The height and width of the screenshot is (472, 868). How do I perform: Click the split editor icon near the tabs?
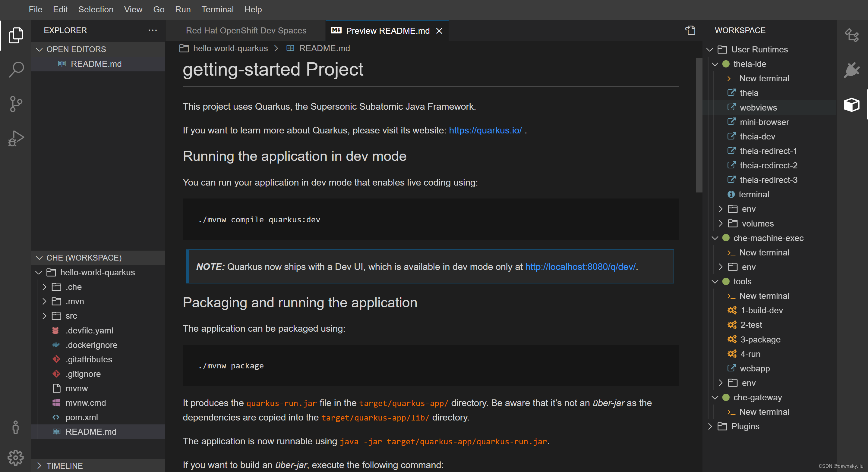tap(690, 30)
